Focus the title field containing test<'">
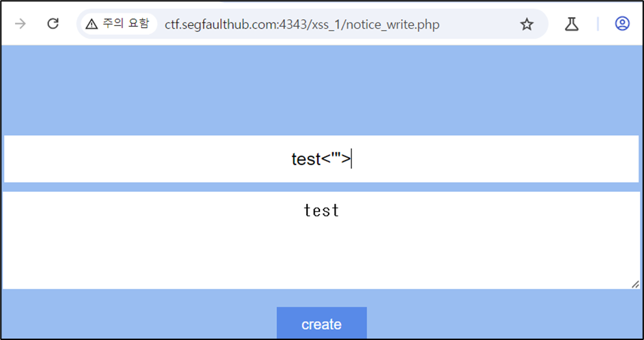 coord(321,158)
